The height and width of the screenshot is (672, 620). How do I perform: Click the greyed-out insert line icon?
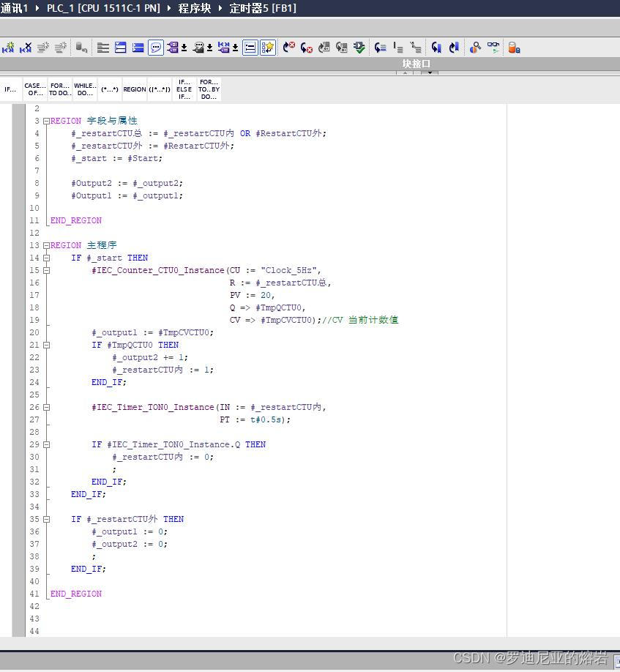43,48
